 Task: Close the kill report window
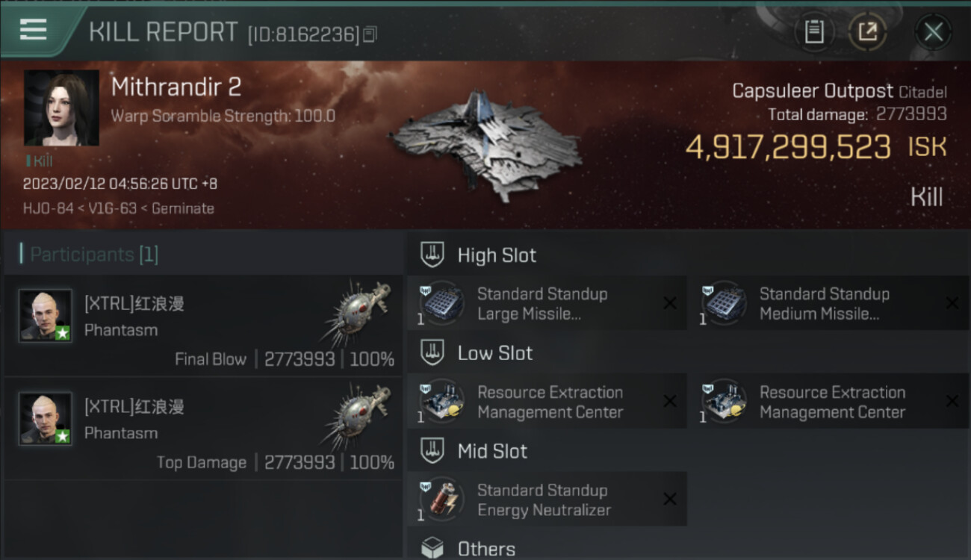coord(933,32)
